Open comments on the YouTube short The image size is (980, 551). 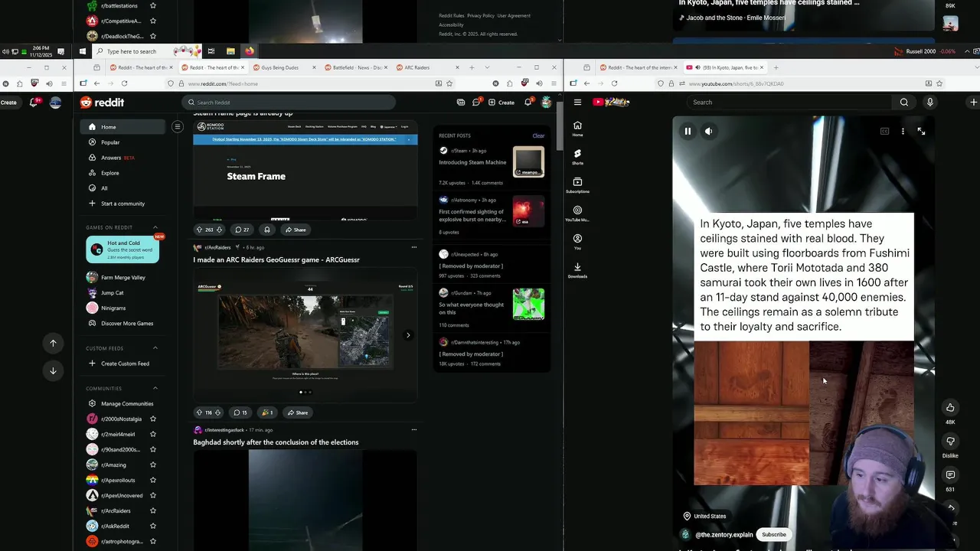coord(950,475)
